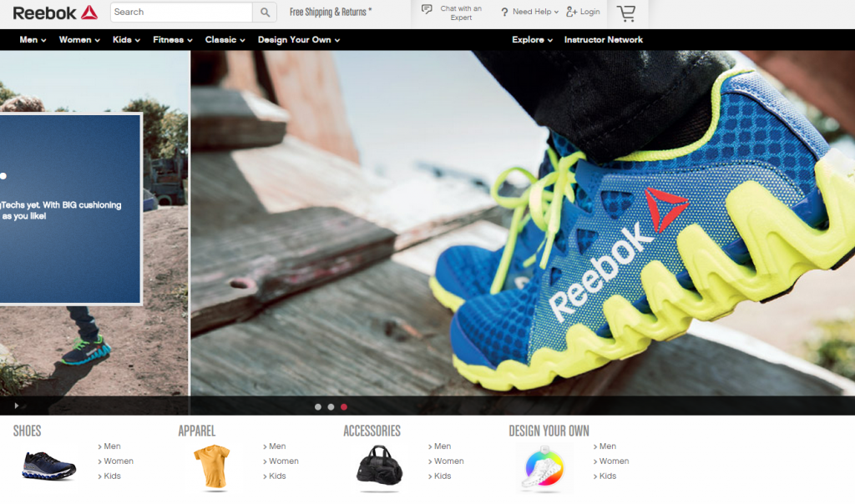Click the search magnifier button

click(265, 12)
